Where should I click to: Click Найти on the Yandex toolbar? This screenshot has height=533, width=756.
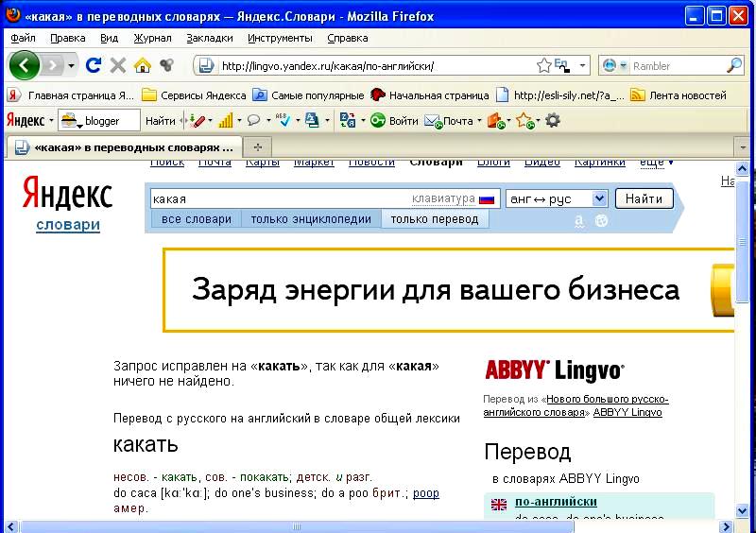tap(161, 121)
